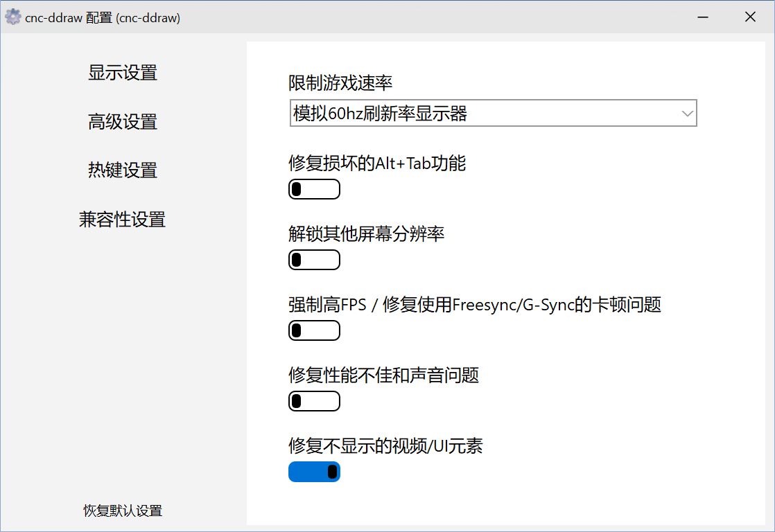Click the 修复损坏的Alt+Tab功能 label text
The width and height of the screenshot is (775, 532).
[x=377, y=163]
